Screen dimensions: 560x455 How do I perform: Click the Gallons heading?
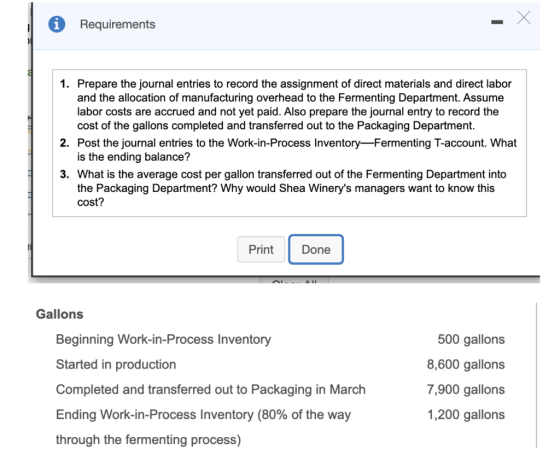(60, 314)
